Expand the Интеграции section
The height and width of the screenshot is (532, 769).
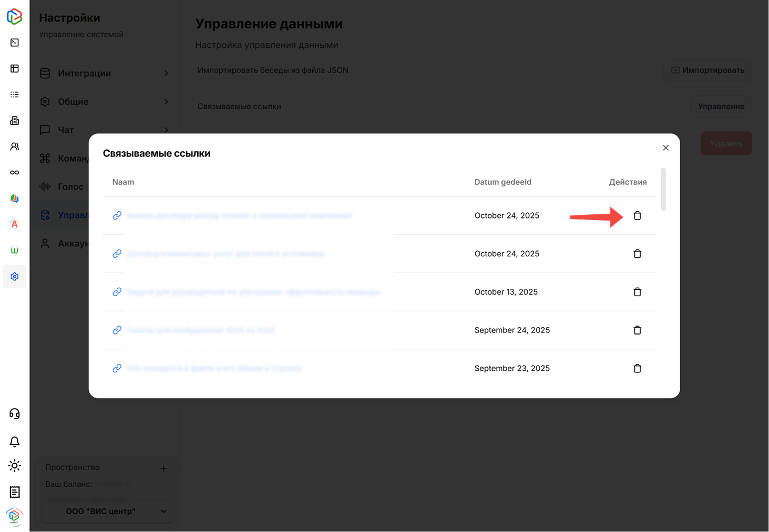(x=166, y=74)
